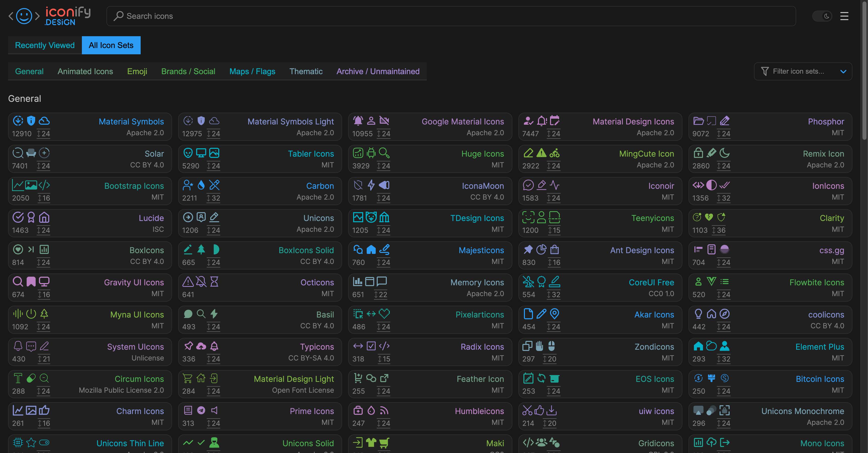Click the lightning bolt icon in IconaMoon card
Viewport: 868px width, 453px height.
click(x=371, y=185)
